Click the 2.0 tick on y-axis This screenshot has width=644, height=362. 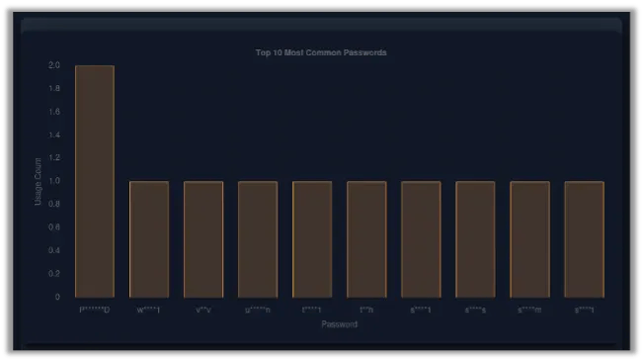point(54,65)
